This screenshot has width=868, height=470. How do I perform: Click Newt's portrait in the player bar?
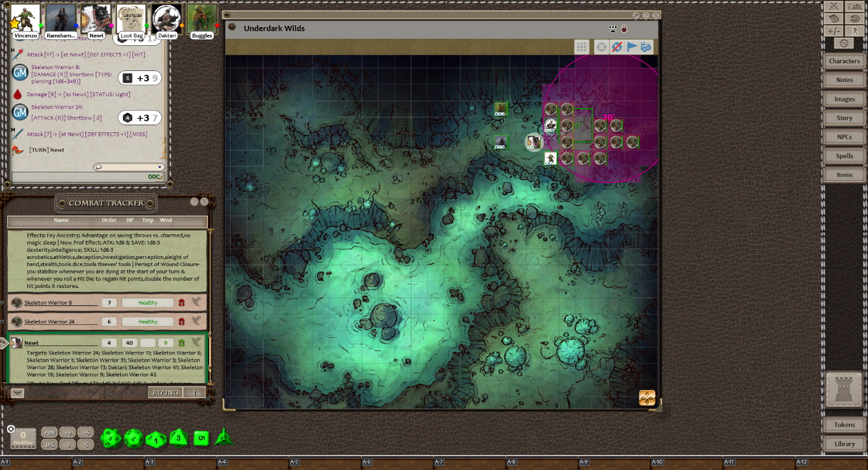click(x=96, y=18)
